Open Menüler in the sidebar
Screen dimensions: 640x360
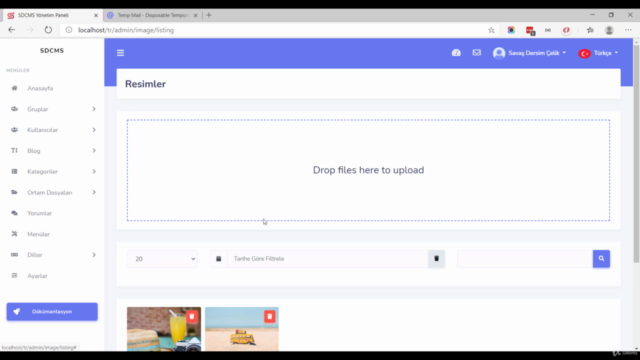[x=38, y=234]
